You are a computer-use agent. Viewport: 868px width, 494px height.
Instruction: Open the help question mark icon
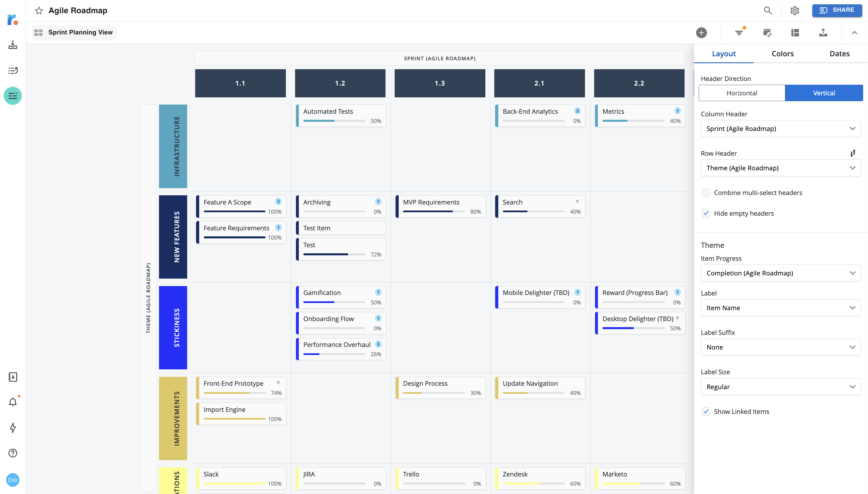click(13, 453)
